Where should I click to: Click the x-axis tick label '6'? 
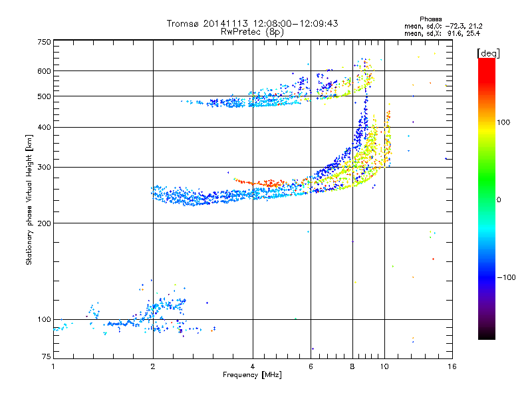click(311, 366)
